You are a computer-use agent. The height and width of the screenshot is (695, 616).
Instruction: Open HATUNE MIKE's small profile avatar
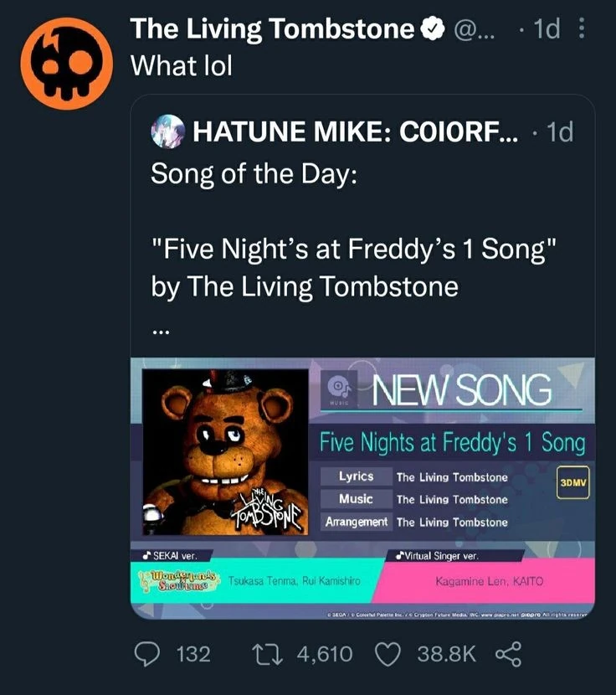pos(167,131)
